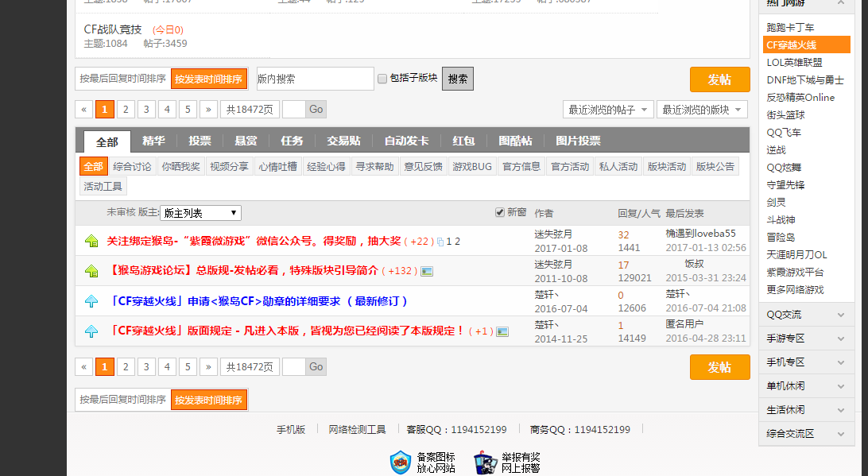Switch to the 悬赏 tab
868x476 pixels.
coord(246,141)
